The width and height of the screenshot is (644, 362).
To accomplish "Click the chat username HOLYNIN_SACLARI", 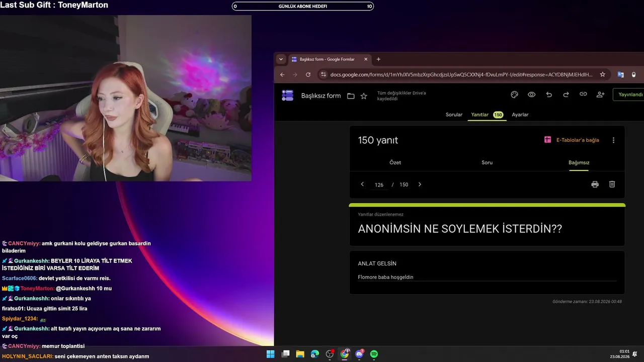I will coord(27,356).
